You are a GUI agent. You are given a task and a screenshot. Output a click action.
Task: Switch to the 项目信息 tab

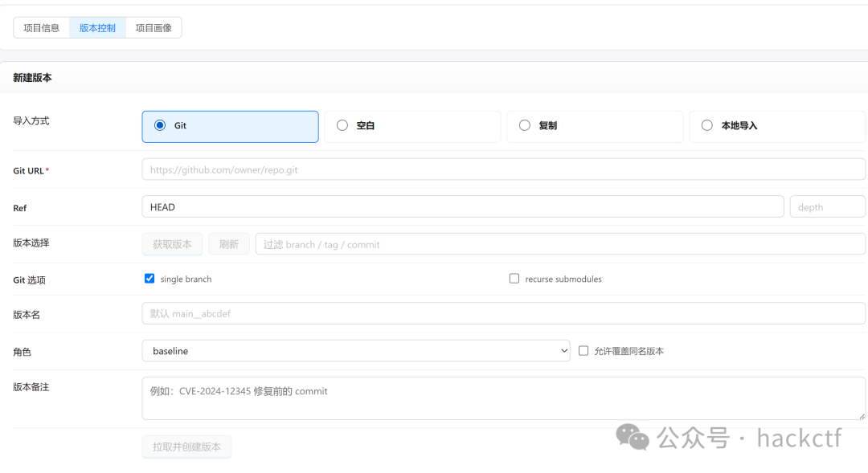pyautogui.click(x=42, y=27)
